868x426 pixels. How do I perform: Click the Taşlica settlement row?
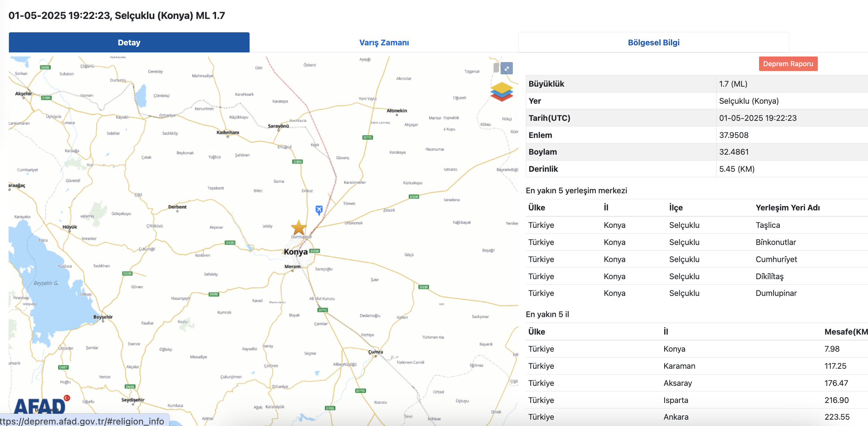(x=768, y=225)
